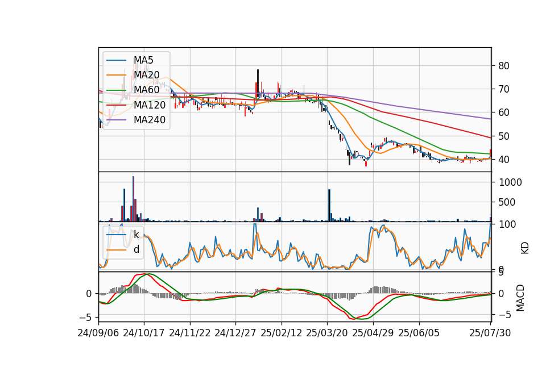This screenshot has height=392, width=546.
Task: Click the 24/10/17 date axis label
Action: pos(144,333)
